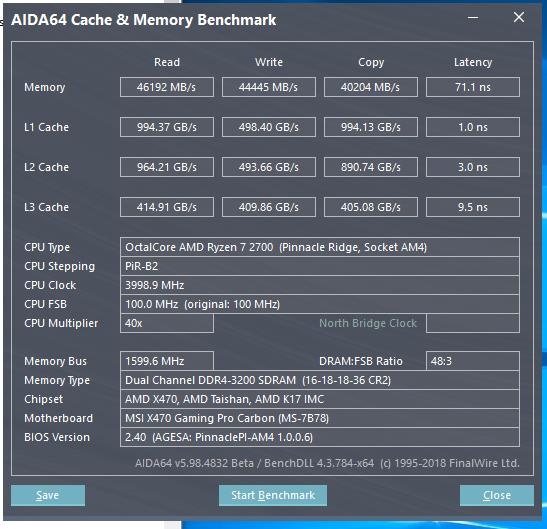This screenshot has height=529, width=547.
Task: Select L3 Cache write 409.86 GB/s
Action: 269,207
